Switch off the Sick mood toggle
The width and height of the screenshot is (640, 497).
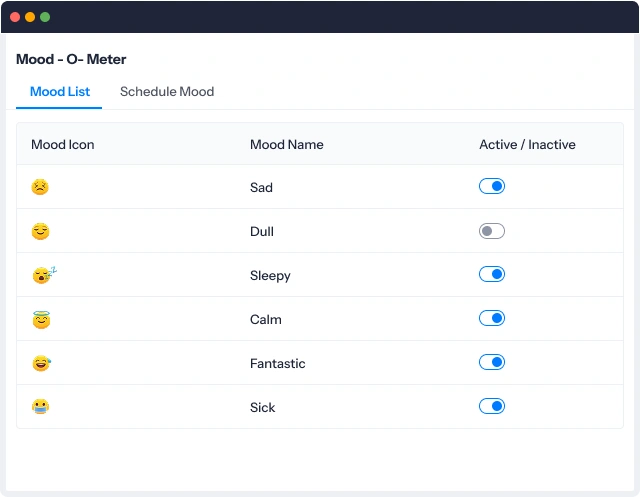pos(492,406)
